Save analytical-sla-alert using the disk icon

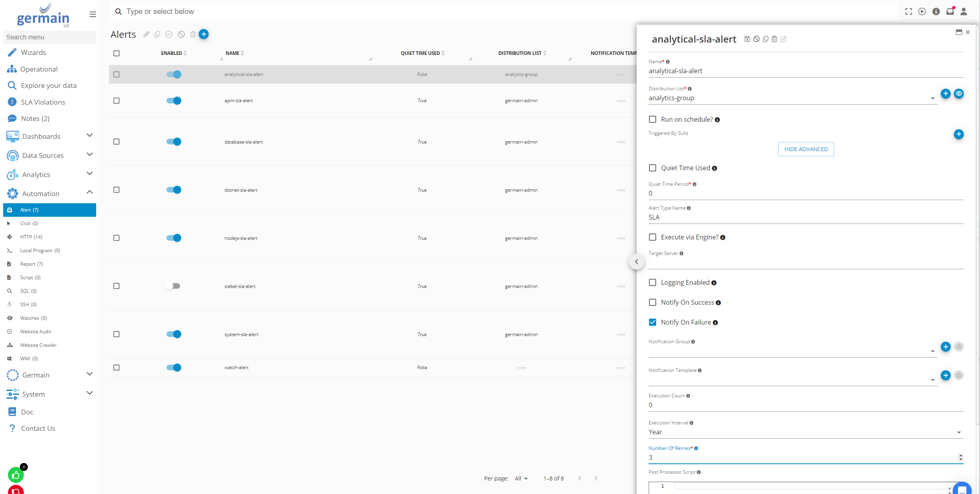click(x=747, y=39)
